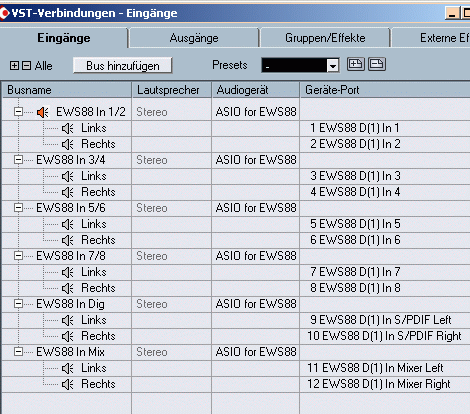Open the Externe Effekte tab

click(x=431, y=38)
